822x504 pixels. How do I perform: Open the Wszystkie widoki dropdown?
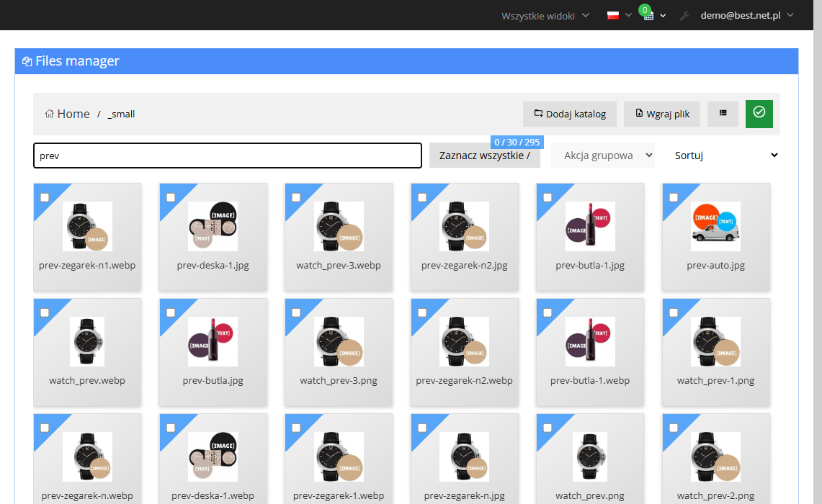(545, 16)
